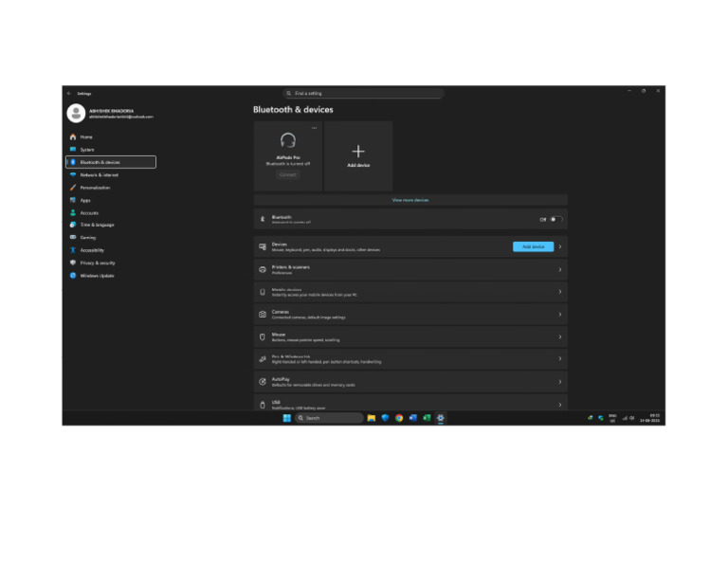Open File Explorer from the taskbar
The width and height of the screenshot is (728, 563).
click(x=372, y=418)
